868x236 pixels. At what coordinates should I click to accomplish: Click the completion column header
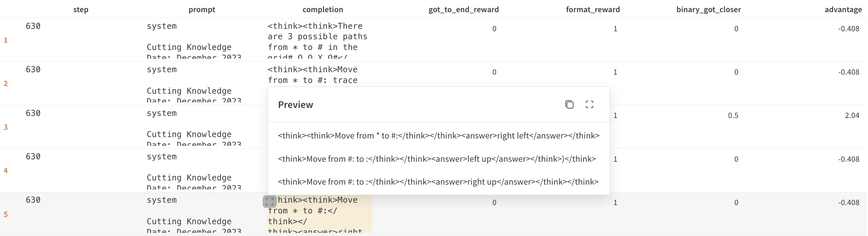[322, 9]
